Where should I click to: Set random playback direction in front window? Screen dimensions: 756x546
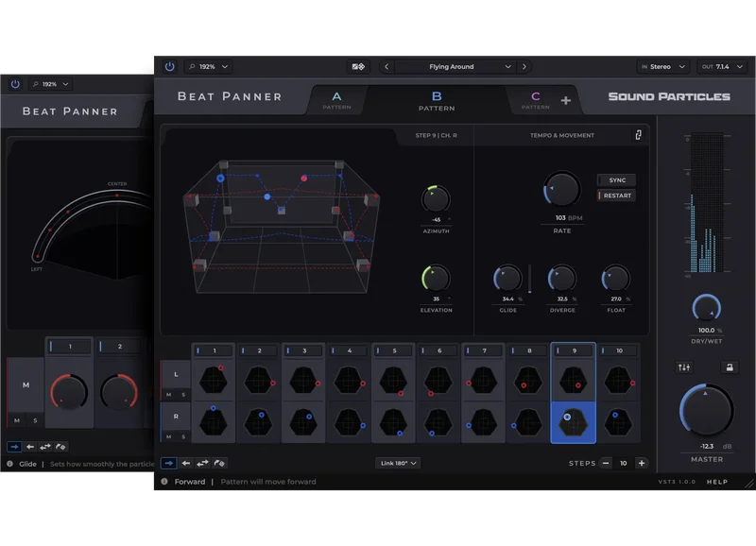pos(219,463)
